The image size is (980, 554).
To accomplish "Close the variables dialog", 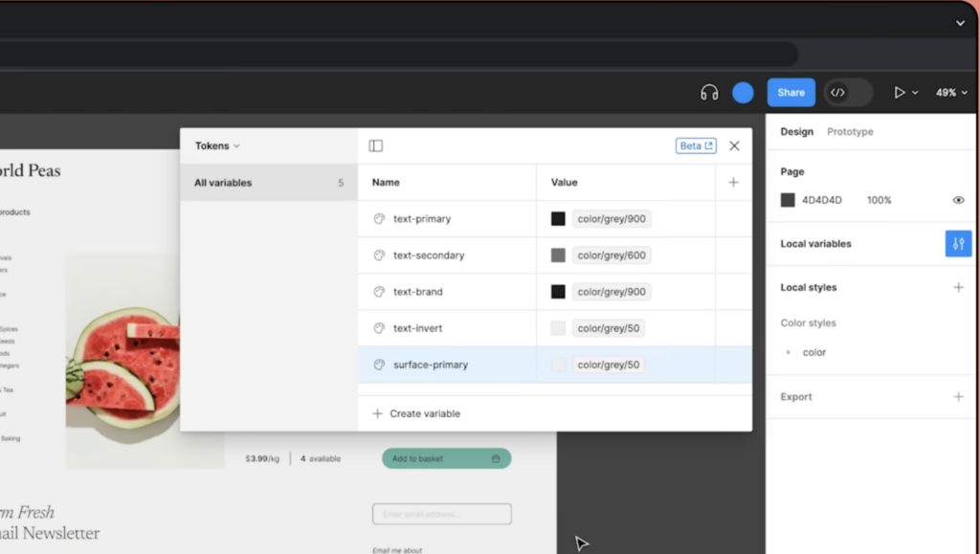I will (x=734, y=146).
